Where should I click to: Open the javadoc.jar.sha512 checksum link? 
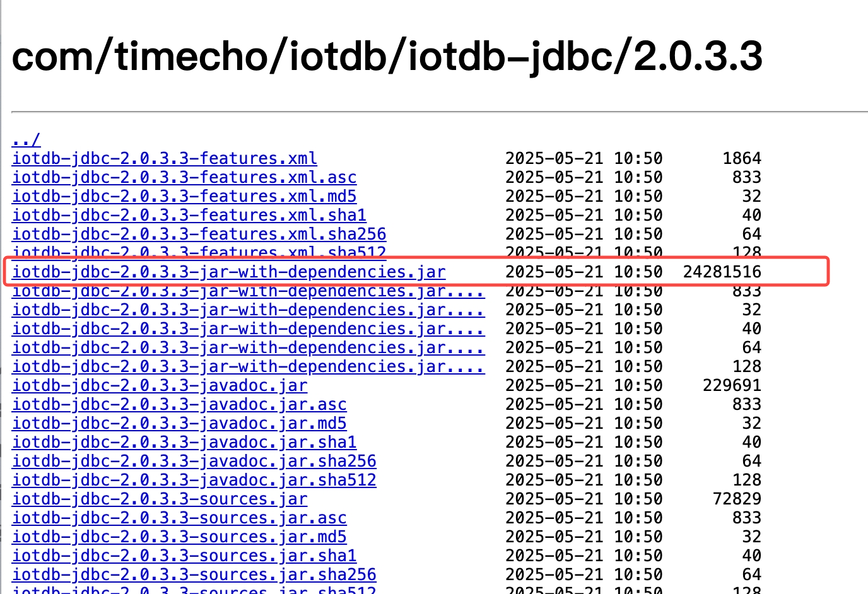193,480
